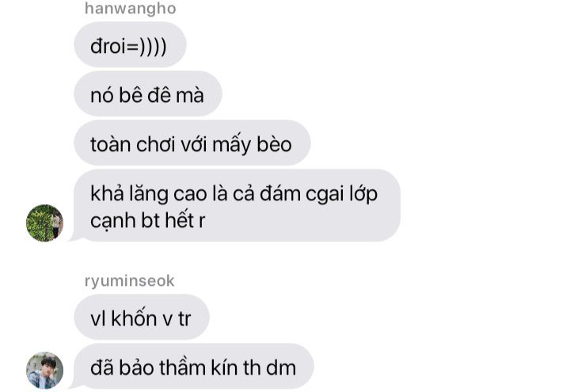
Task: Select the message "nó bê đê mà"
Action: 148,93
